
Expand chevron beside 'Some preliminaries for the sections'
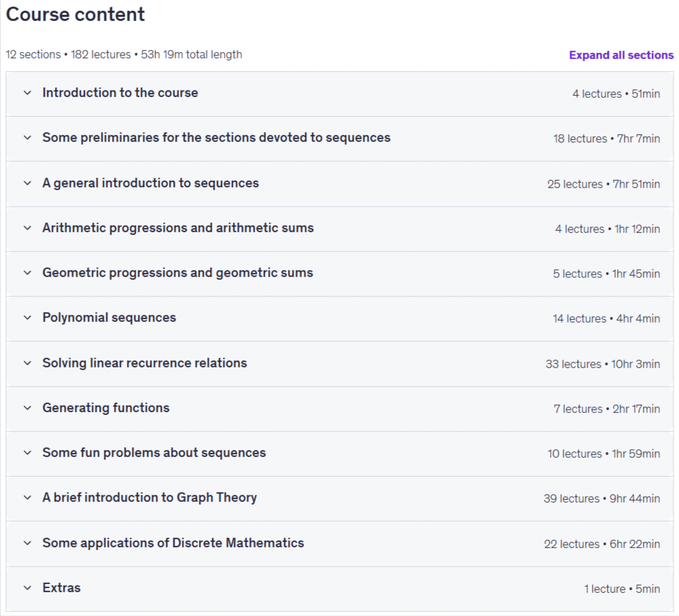(x=27, y=138)
